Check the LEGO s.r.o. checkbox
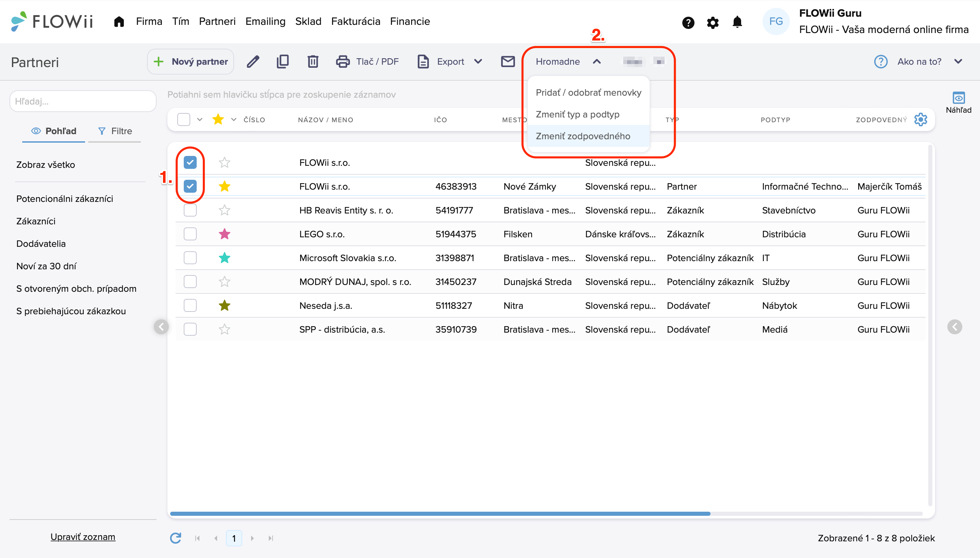 pos(190,234)
